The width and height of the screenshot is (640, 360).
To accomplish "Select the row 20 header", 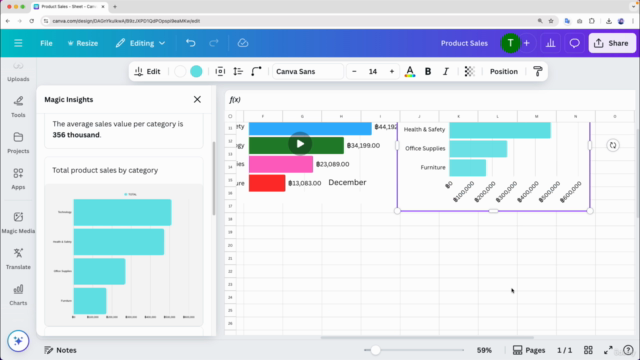I will click(230, 245).
